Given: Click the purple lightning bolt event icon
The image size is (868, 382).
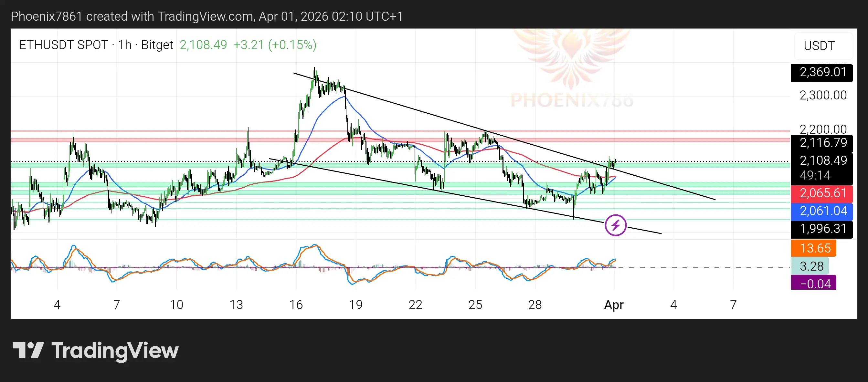Looking at the screenshot, I should [x=615, y=225].
